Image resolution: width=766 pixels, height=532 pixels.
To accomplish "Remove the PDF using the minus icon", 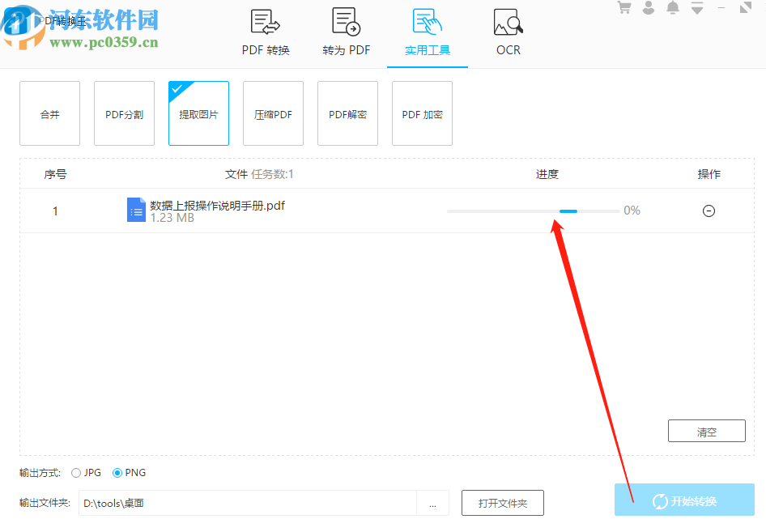I will (x=709, y=211).
